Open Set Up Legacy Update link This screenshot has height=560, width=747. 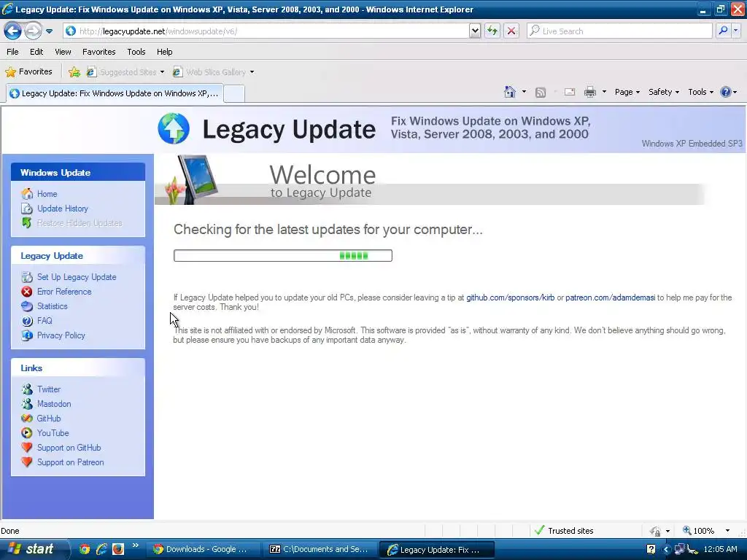[77, 277]
